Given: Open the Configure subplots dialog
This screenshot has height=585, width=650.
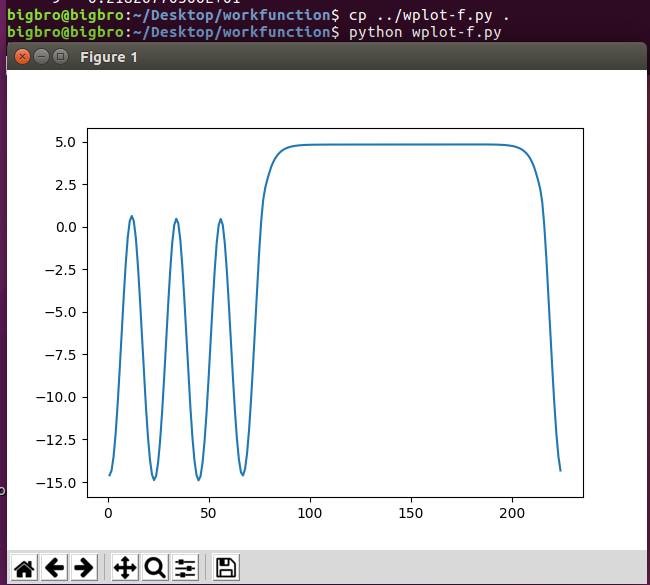Looking at the screenshot, I should click(185, 568).
